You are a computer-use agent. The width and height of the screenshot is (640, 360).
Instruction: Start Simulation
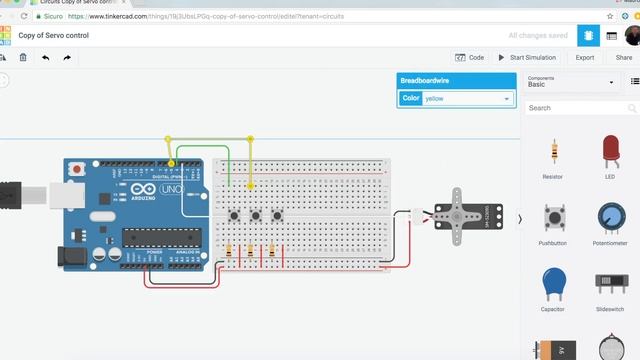pos(527,58)
